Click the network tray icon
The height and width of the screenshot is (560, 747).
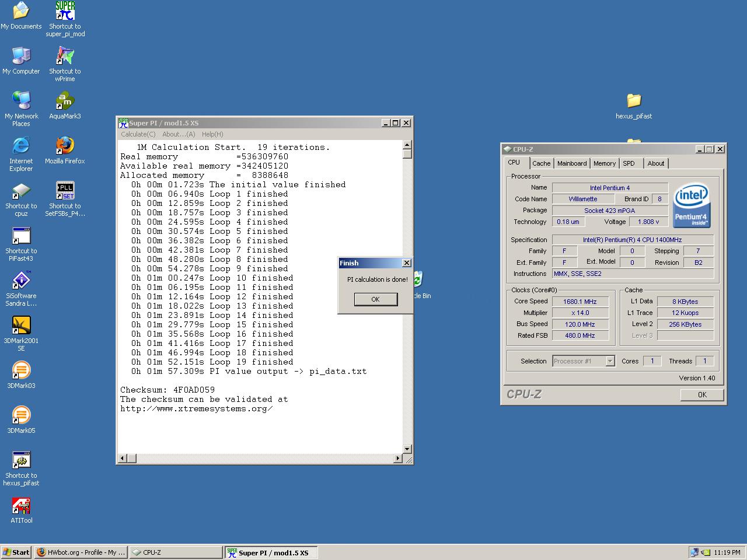pos(694,552)
